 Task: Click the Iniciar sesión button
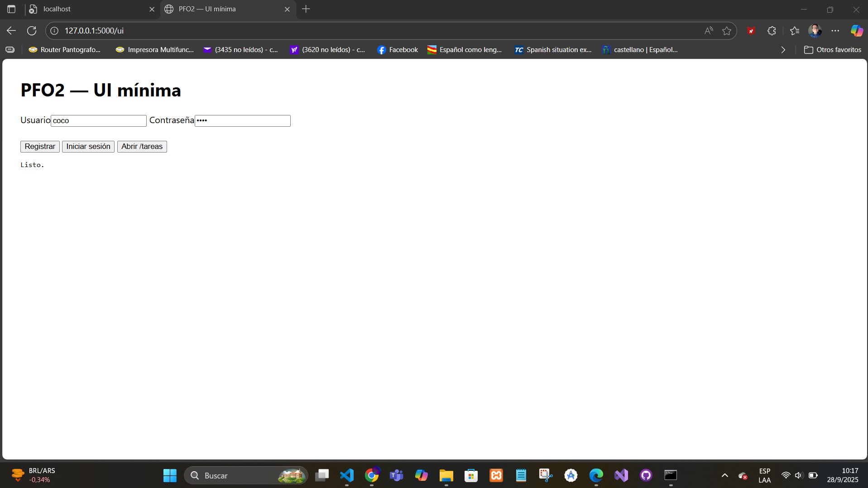click(x=88, y=147)
